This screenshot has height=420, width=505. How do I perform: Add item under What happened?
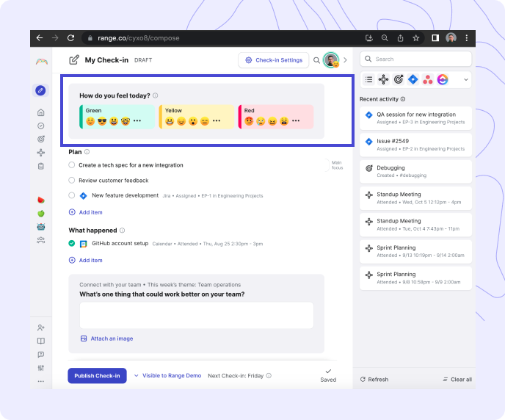coord(86,260)
